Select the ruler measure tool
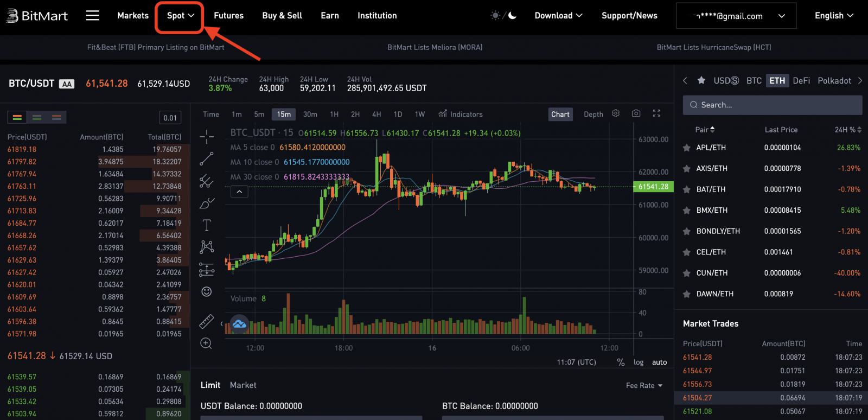868x420 pixels. (207, 321)
